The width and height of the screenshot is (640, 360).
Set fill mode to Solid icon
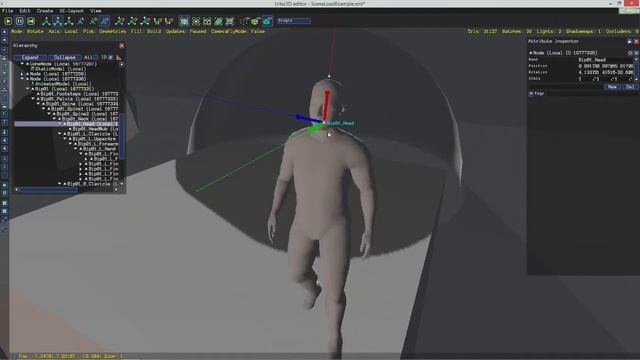(267, 21)
